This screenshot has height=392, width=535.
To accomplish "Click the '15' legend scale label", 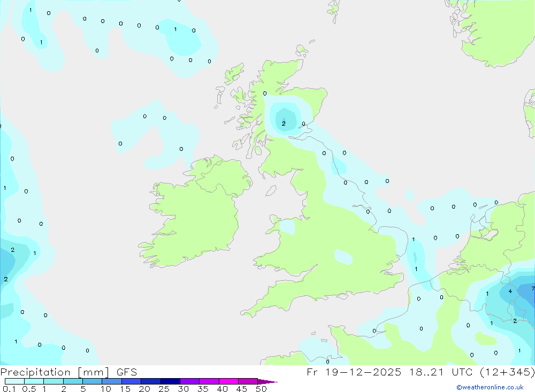I will click(x=125, y=389).
